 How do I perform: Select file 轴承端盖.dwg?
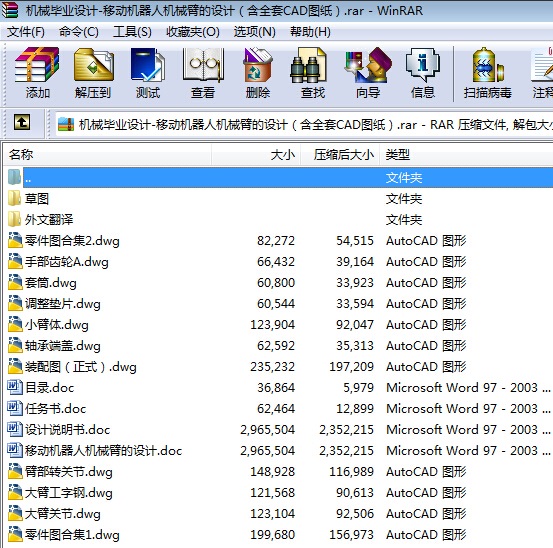[63, 346]
